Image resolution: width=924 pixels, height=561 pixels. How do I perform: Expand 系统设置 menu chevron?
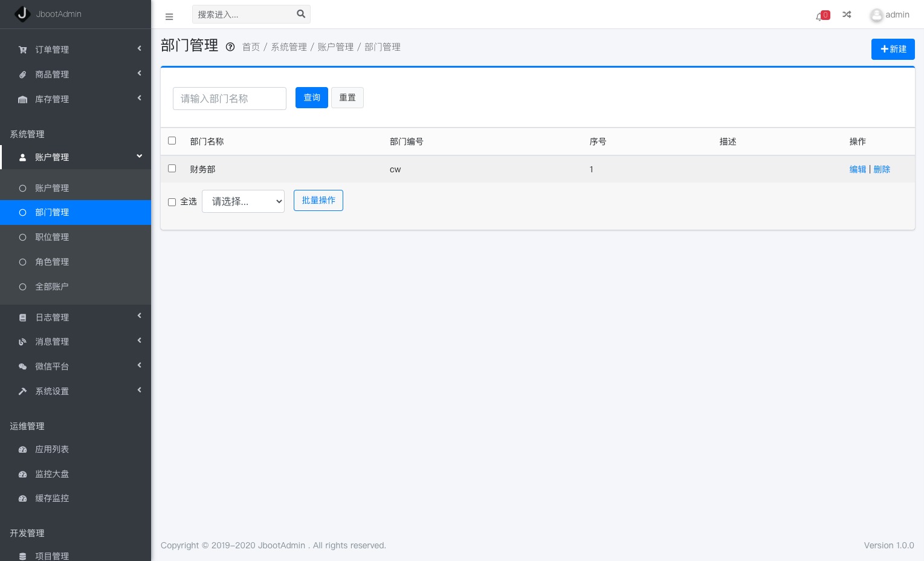click(x=139, y=390)
